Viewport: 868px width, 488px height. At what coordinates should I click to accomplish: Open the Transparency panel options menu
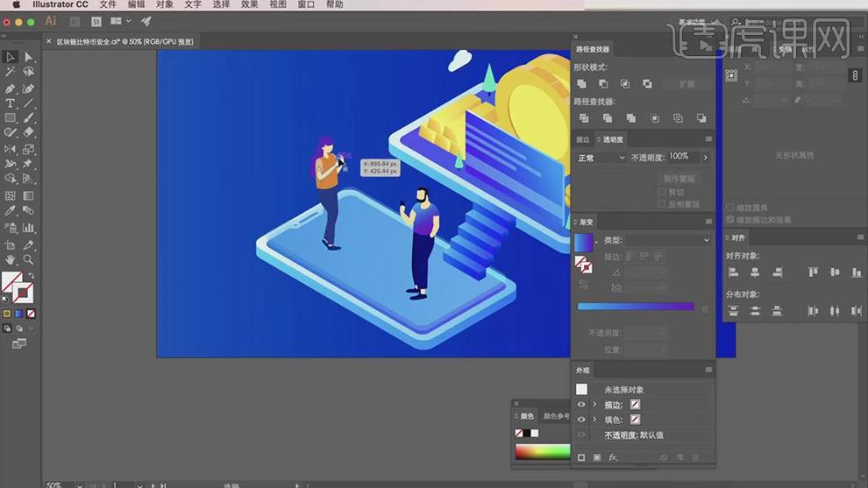(708, 139)
